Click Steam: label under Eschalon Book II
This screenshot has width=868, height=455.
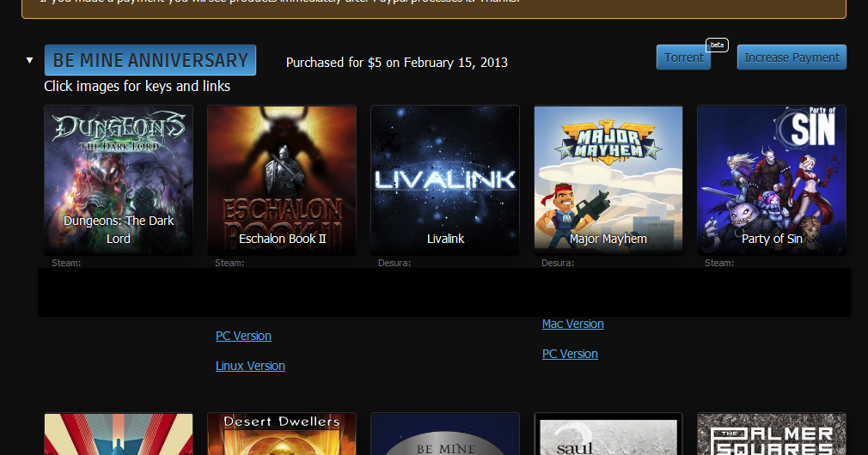click(229, 264)
